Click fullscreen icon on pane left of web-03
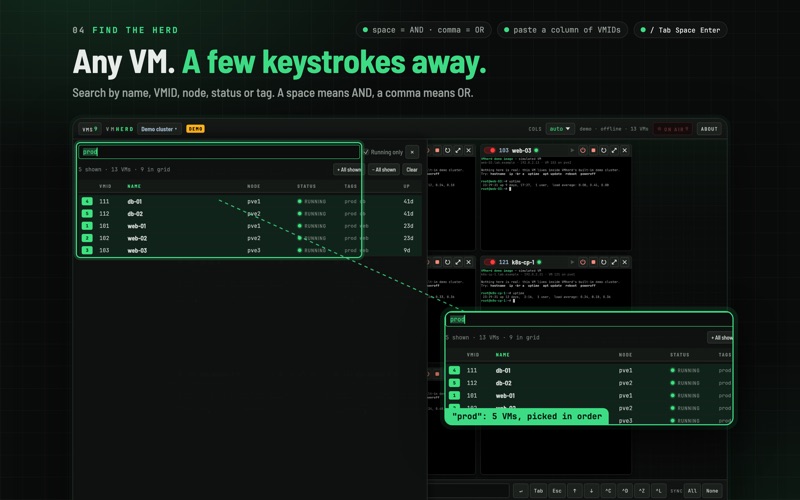 [458, 151]
